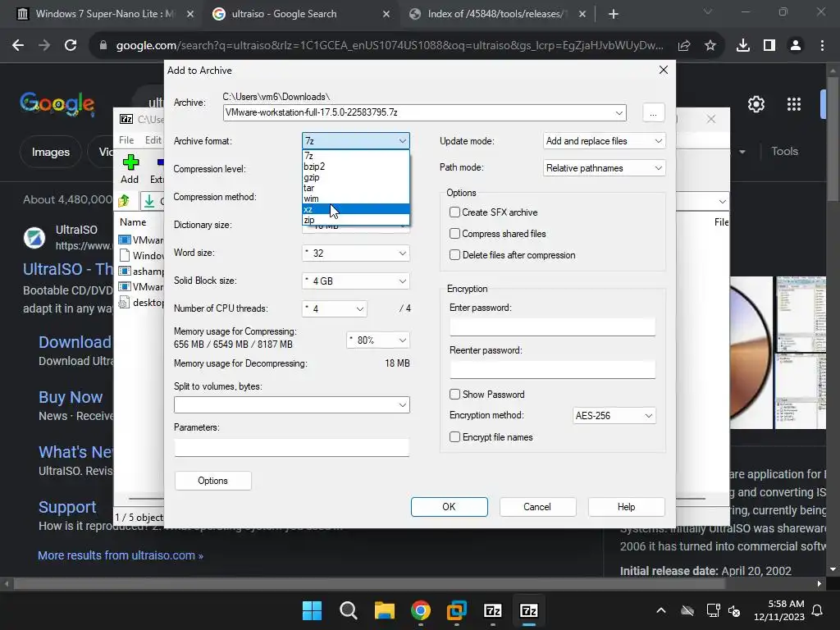Image resolution: width=840 pixels, height=630 pixels.
Task: Open Windows Start menu
Action: tap(312, 610)
